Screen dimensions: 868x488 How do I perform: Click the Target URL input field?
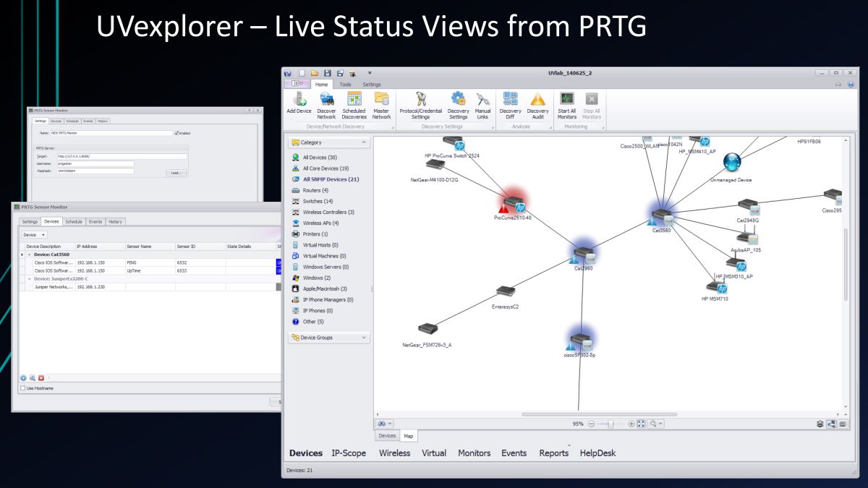pyautogui.click(x=122, y=156)
